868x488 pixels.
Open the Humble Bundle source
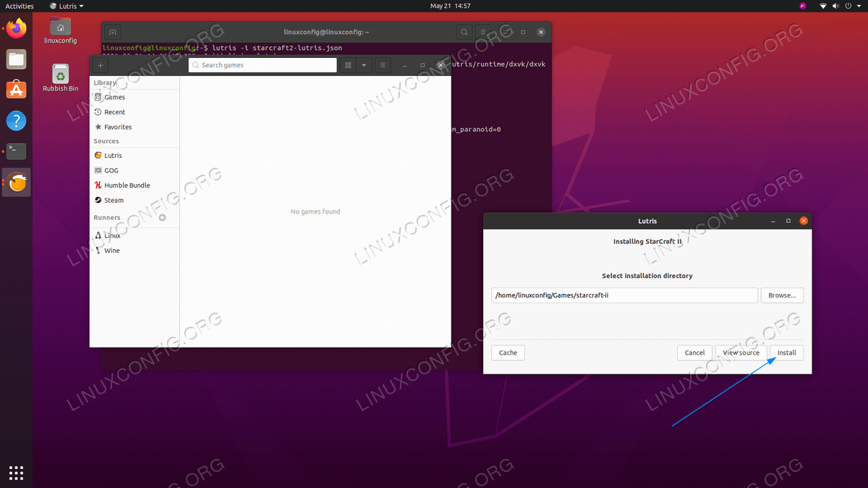(127, 185)
